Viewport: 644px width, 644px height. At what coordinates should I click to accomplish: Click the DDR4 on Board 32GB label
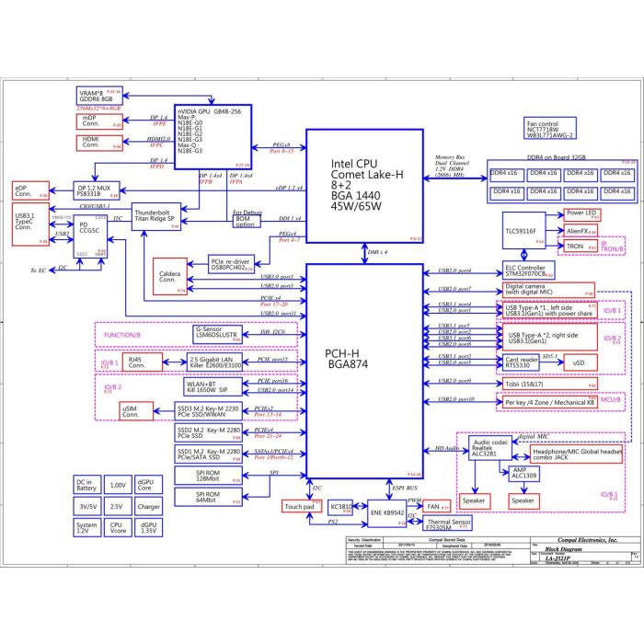[556, 157]
